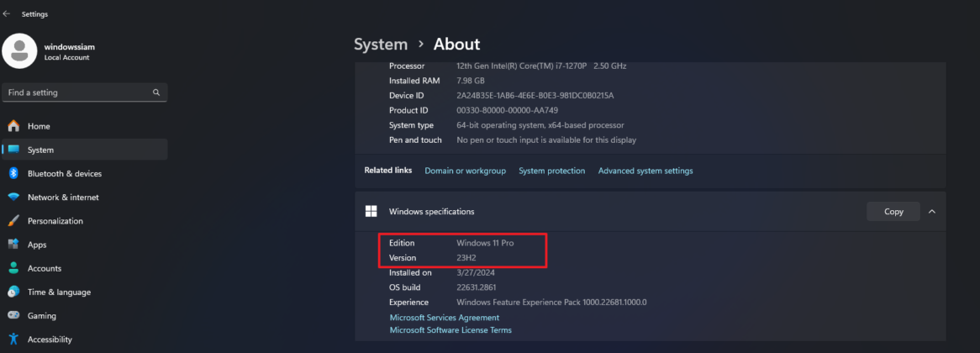
Task: Click the Device ID value
Action: click(535, 96)
